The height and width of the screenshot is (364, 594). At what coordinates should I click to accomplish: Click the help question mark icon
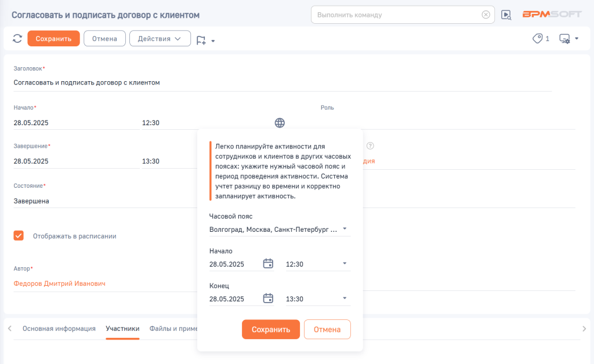pyautogui.click(x=370, y=146)
